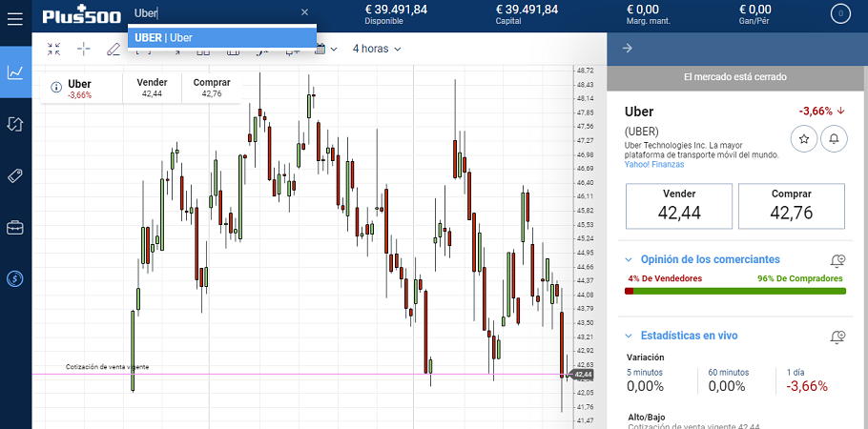
Task: Click the 60 minutos variation link
Action: point(729,373)
